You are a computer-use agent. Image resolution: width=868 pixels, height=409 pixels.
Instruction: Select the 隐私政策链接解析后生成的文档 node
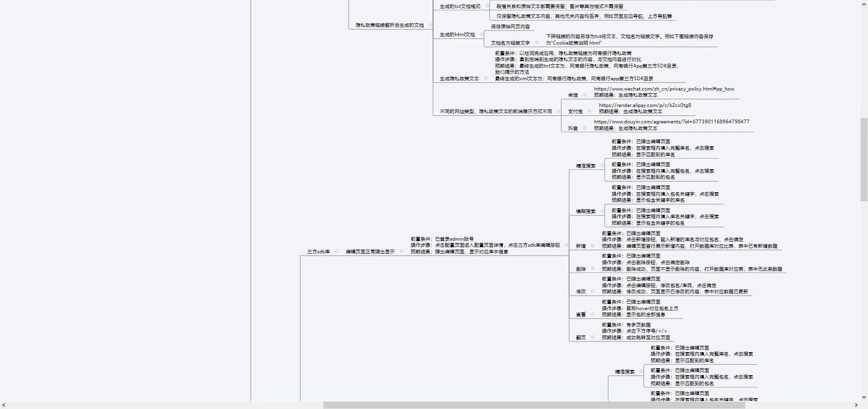pyautogui.click(x=389, y=25)
